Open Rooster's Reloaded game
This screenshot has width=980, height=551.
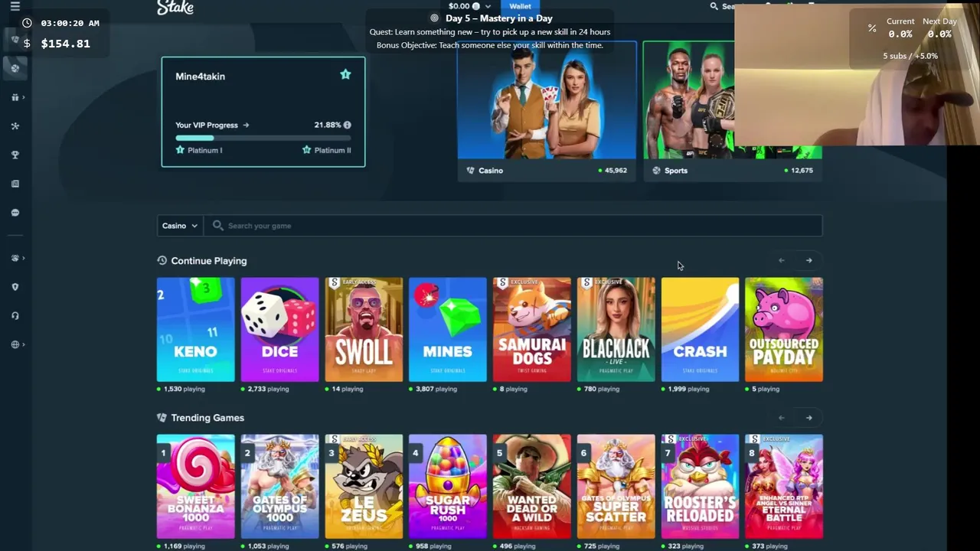(x=700, y=487)
